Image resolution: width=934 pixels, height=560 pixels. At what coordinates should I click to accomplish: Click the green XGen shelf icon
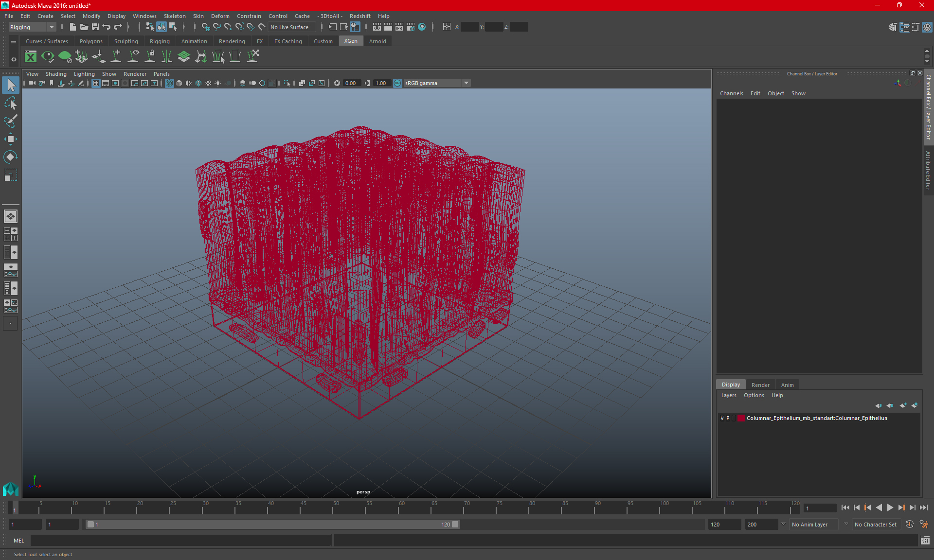(x=31, y=57)
